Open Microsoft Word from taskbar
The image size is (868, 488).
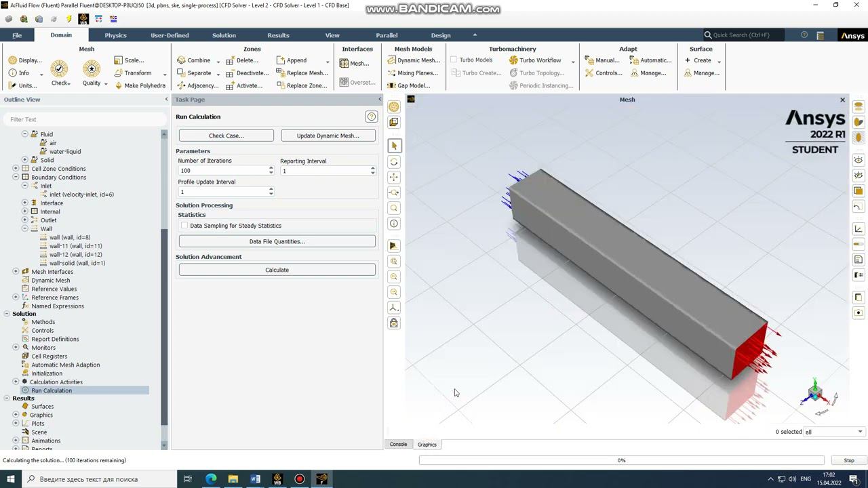pos(255,479)
